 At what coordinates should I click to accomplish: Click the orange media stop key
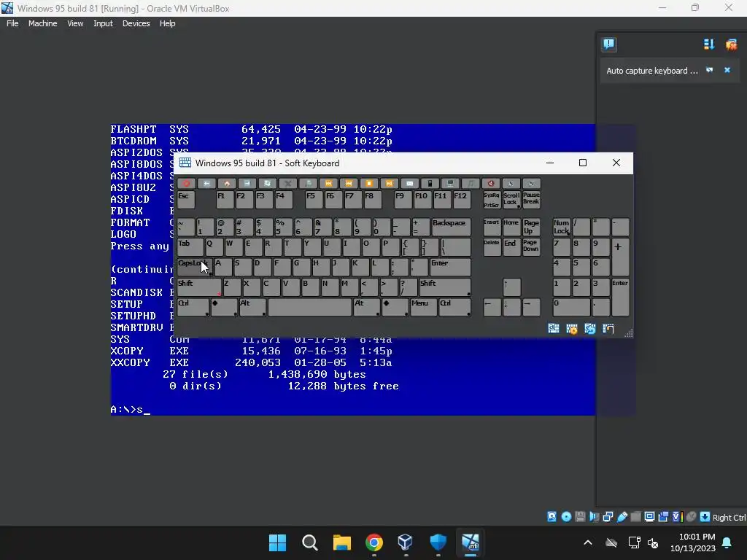pyautogui.click(x=369, y=183)
